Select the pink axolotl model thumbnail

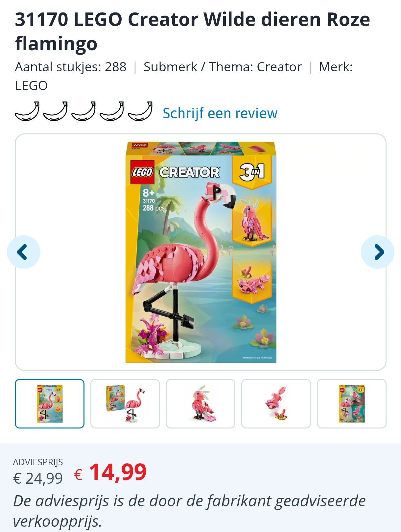click(x=276, y=404)
